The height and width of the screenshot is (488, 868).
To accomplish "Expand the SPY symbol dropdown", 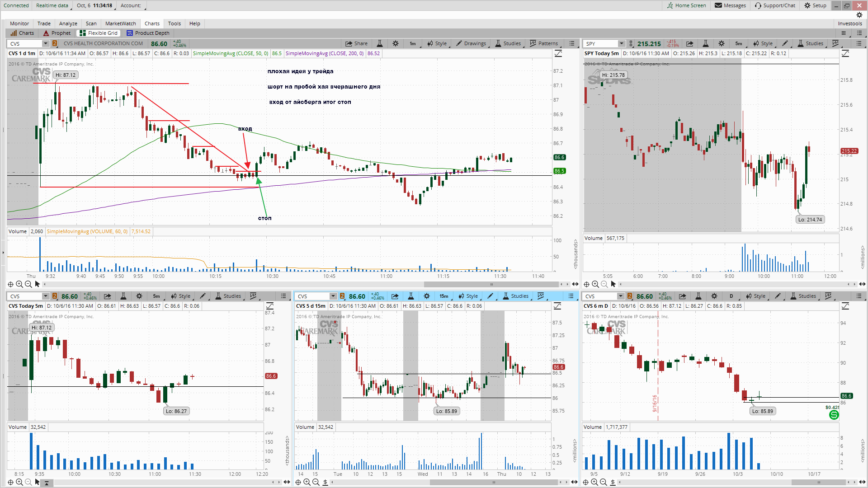I will tap(622, 43).
